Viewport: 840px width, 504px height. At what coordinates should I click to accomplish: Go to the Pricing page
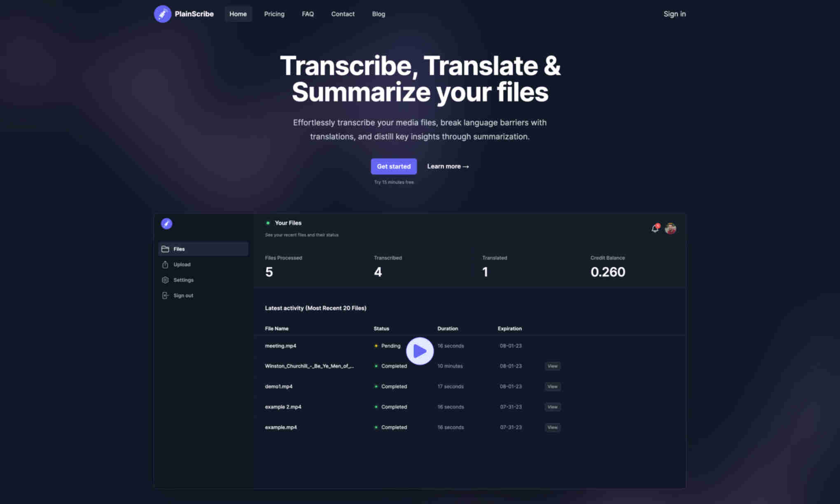tap(274, 14)
